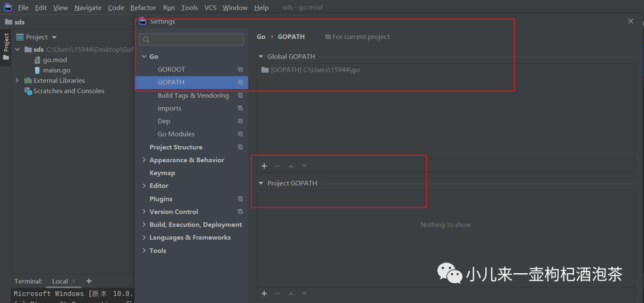Expand Languages & Frameworks settings

click(144, 238)
